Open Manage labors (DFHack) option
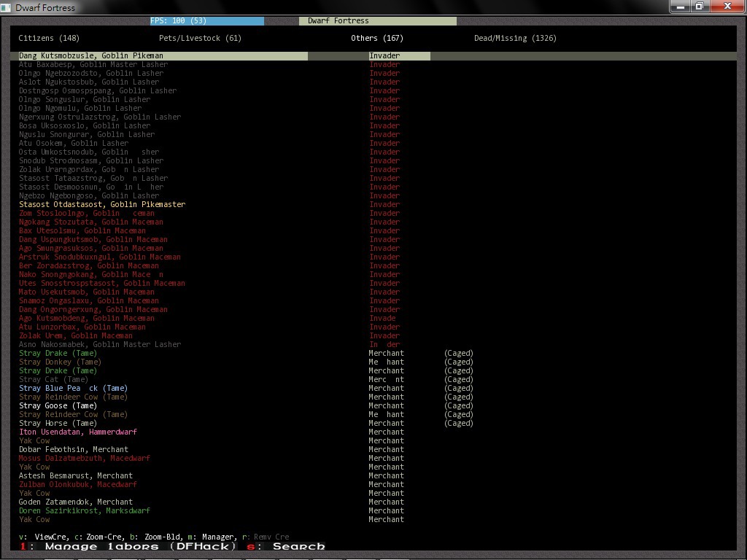This screenshot has width=747, height=560. pyautogui.click(x=128, y=547)
